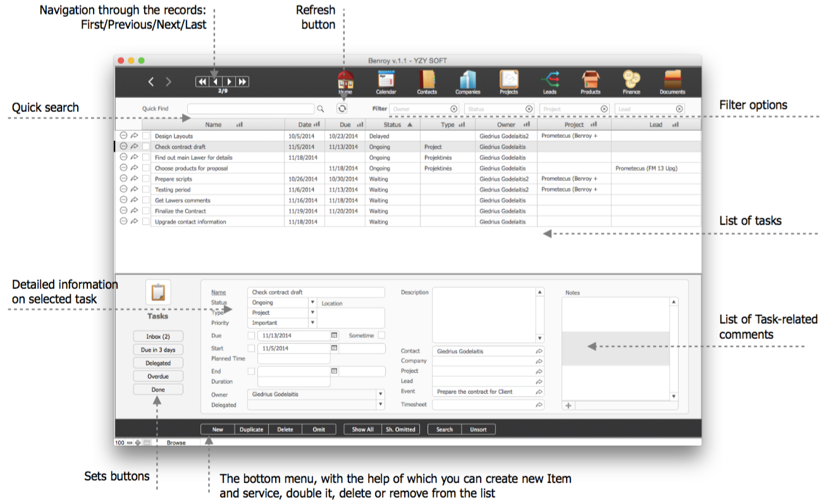Click the Refresh button icon

[342, 109]
